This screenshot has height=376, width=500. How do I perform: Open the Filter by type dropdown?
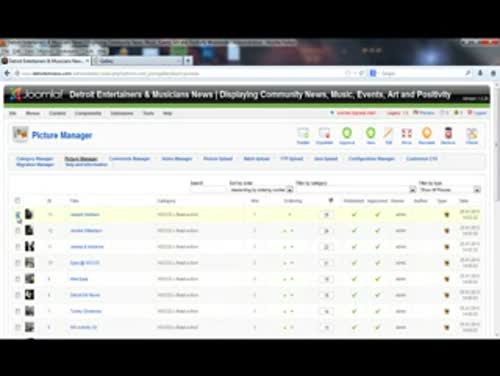(x=449, y=190)
